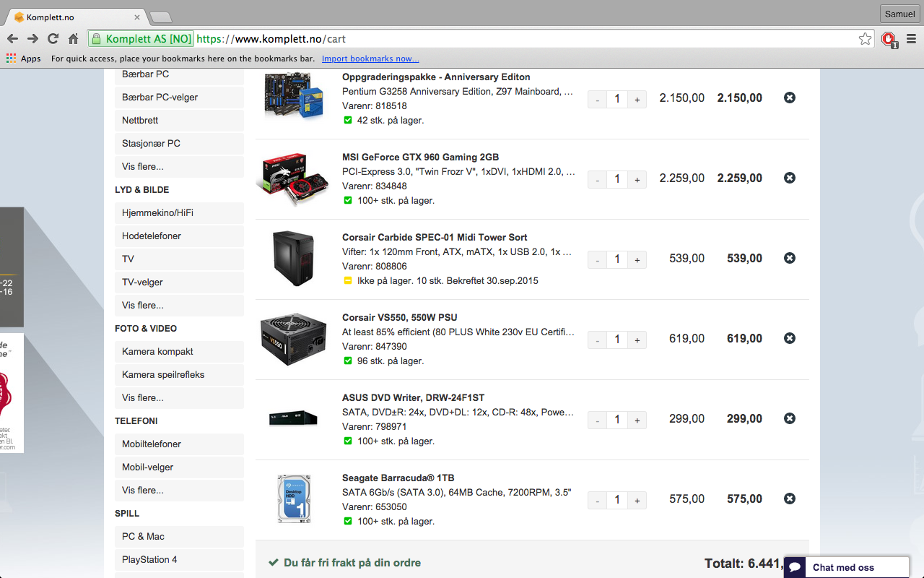The height and width of the screenshot is (578, 924).
Task: Open the MSI GeForce GTX 960 thumbnail
Action: [292, 179]
